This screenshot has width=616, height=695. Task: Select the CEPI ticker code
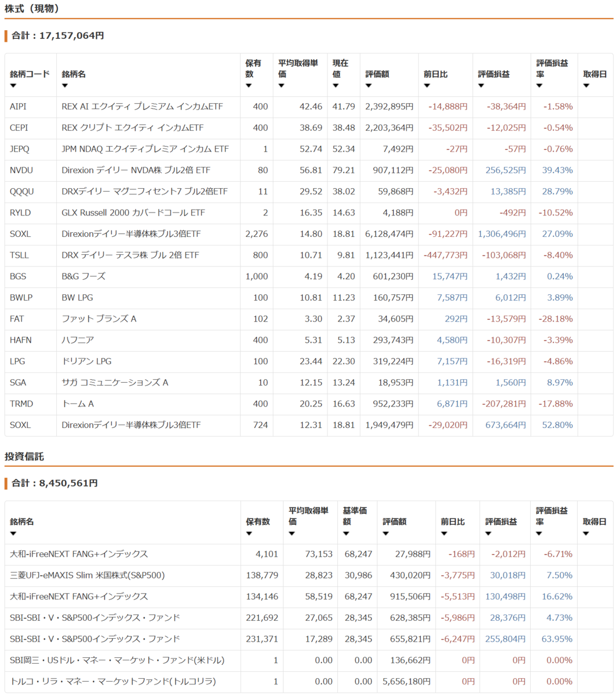(x=19, y=127)
